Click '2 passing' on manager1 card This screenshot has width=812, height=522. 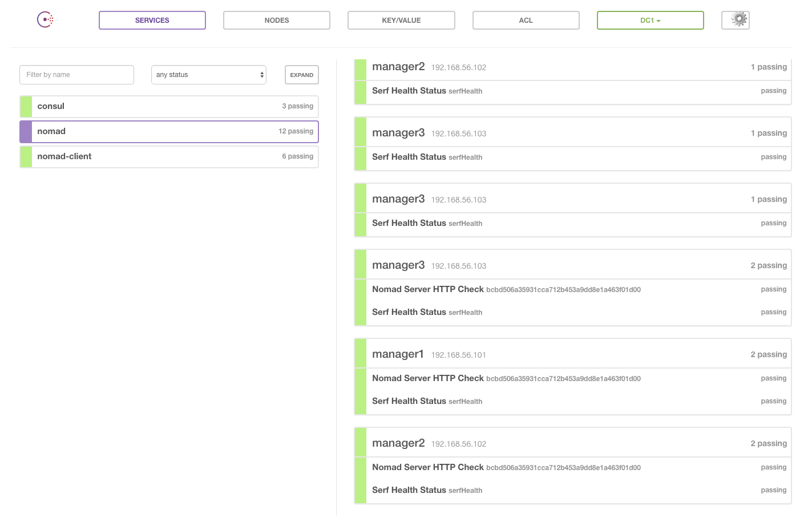coord(769,354)
